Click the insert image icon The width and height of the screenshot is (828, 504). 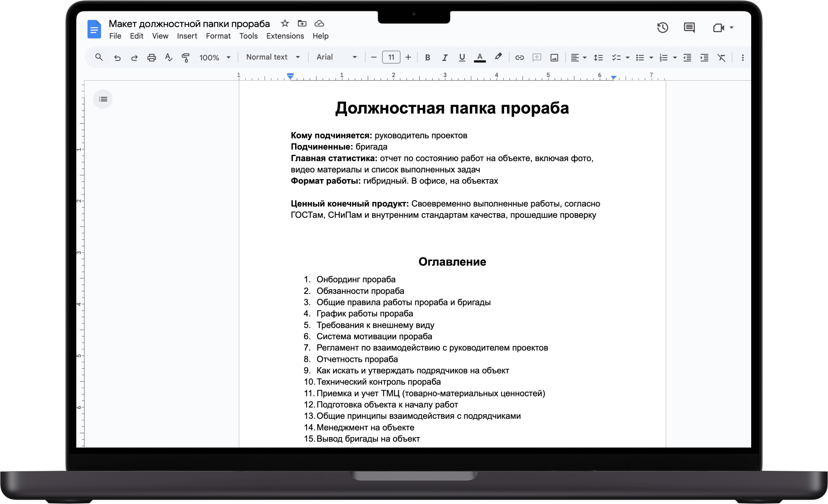pos(554,57)
